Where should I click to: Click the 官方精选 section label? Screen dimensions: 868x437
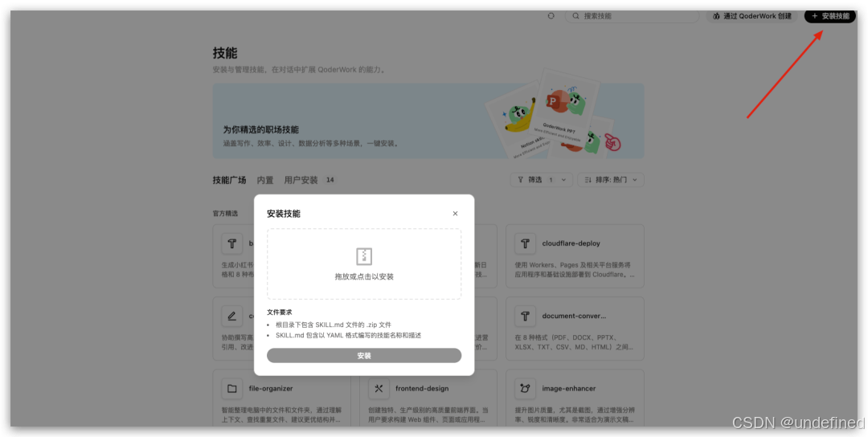coord(225,213)
